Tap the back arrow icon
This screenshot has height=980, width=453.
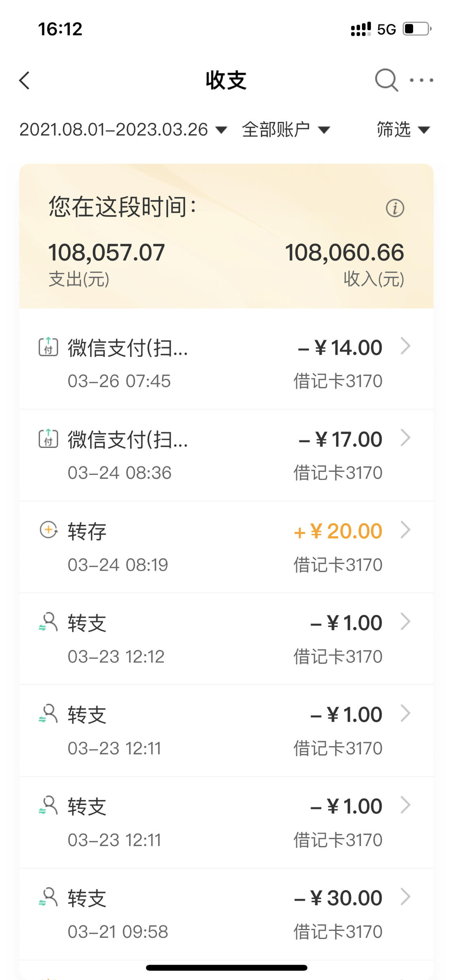click(25, 80)
